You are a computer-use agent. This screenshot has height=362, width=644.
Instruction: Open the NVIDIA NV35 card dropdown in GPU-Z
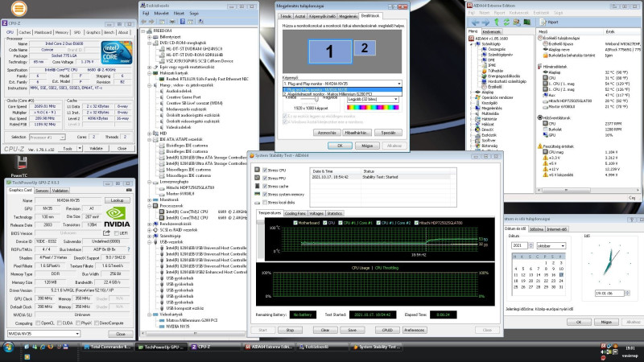click(43, 334)
